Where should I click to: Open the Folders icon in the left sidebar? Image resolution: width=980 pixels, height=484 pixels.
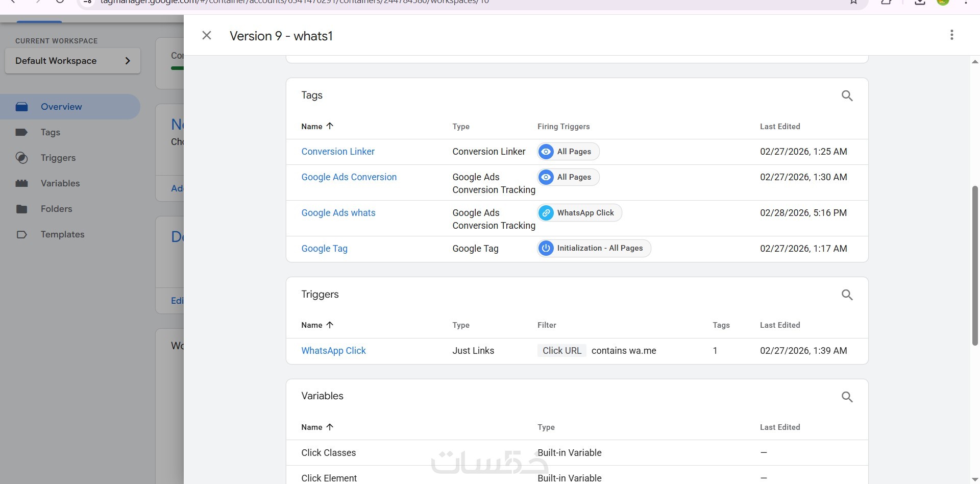coord(21,209)
